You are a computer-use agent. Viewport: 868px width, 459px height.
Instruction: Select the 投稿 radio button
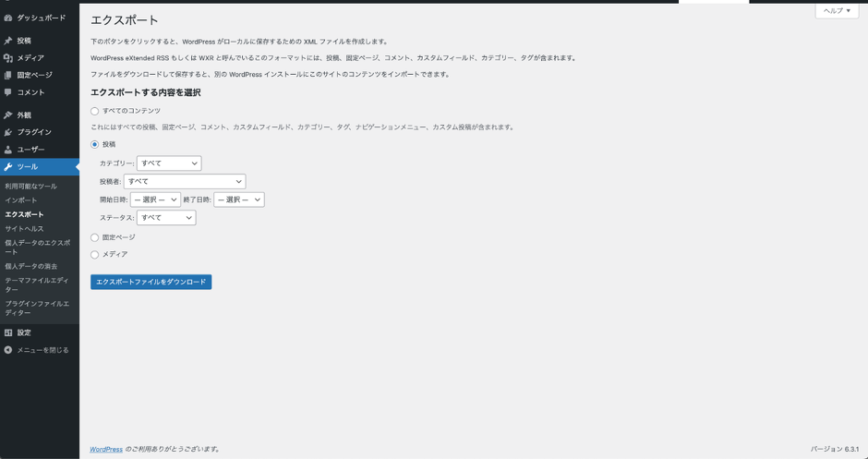(95, 144)
